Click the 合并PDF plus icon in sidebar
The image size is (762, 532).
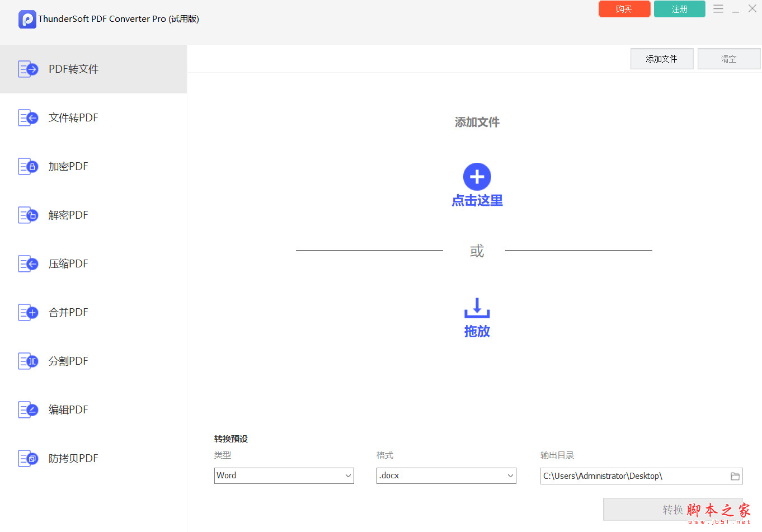[x=27, y=312]
